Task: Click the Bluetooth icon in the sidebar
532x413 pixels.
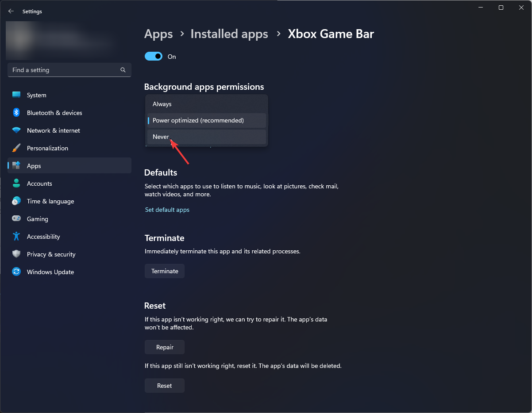Action: point(16,113)
